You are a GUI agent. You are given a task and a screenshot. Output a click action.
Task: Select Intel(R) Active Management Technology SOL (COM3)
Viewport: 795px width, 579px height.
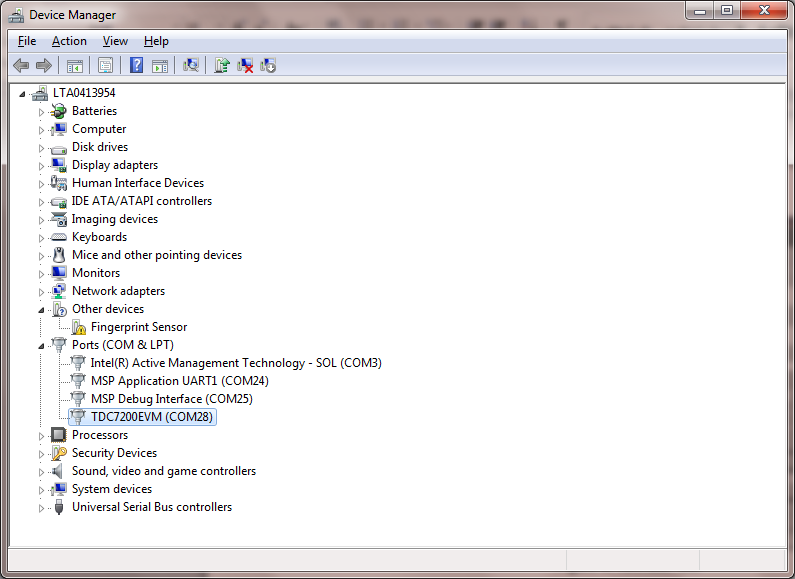(x=236, y=363)
